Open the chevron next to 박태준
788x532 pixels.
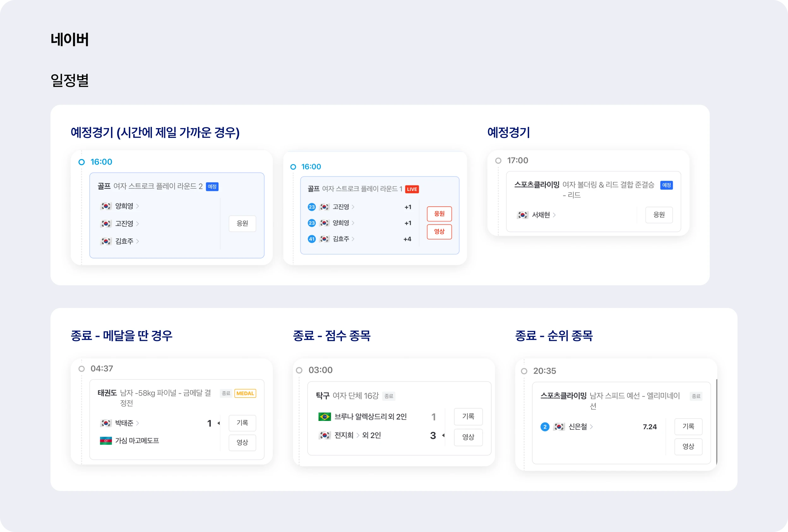pyautogui.click(x=137, y=423)
